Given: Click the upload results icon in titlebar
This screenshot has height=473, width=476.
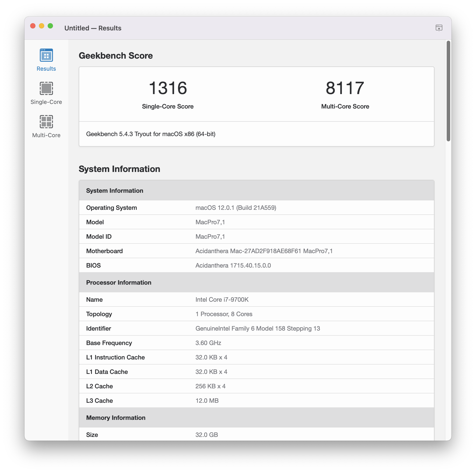Looking at the screenshot, I should (439, 28).
